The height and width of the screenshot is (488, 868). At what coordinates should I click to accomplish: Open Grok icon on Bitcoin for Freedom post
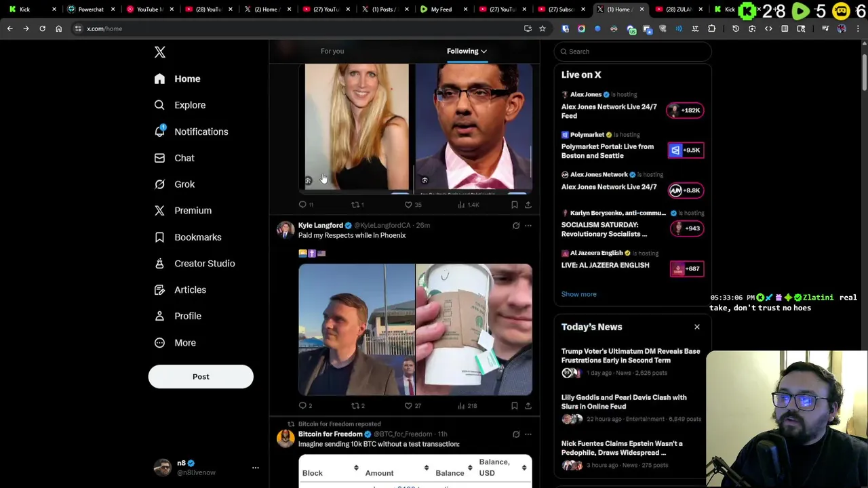(516, 434)
